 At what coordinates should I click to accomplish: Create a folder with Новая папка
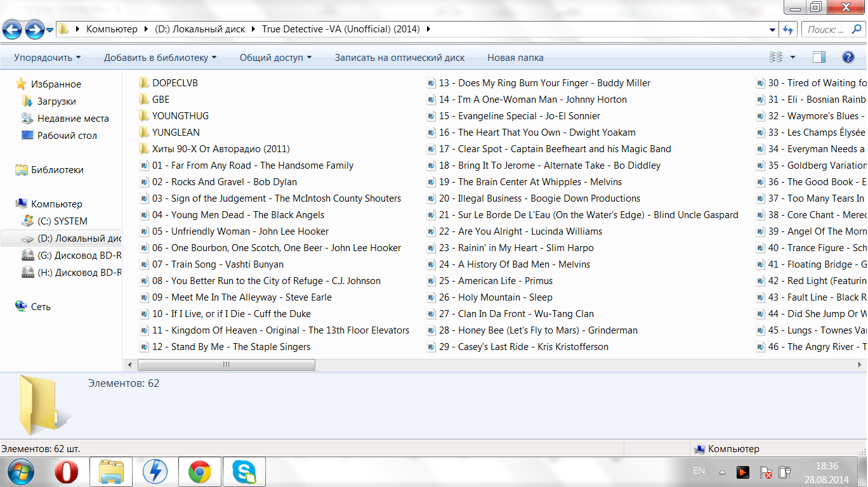click(x=515, y=58)
